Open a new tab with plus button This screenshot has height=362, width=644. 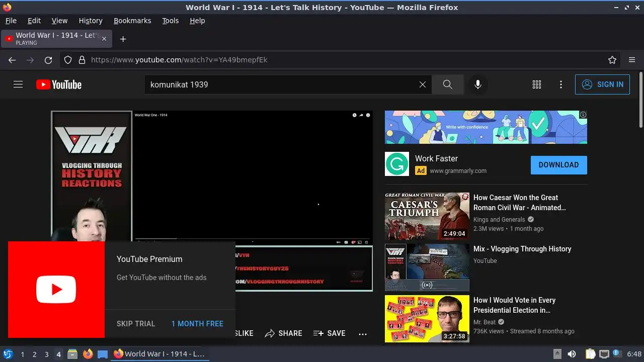123,39
